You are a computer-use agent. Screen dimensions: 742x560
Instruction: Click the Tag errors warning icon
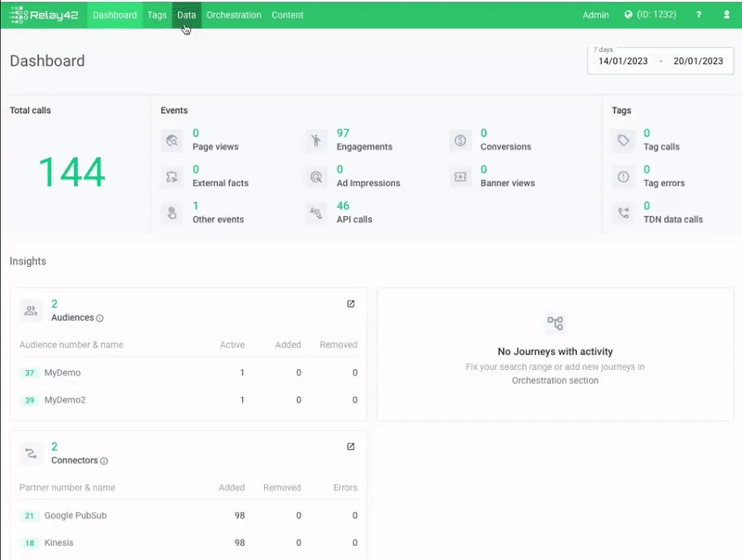click(623, 177)
